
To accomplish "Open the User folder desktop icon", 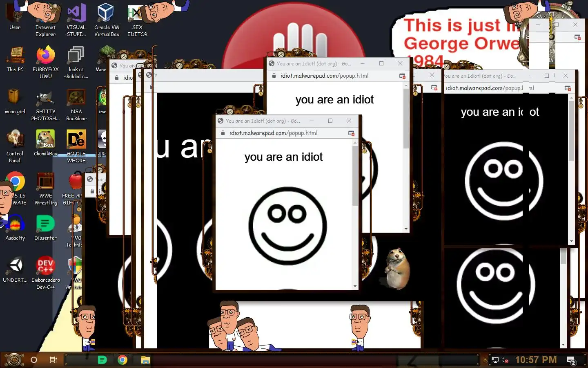I will point(15,16).
